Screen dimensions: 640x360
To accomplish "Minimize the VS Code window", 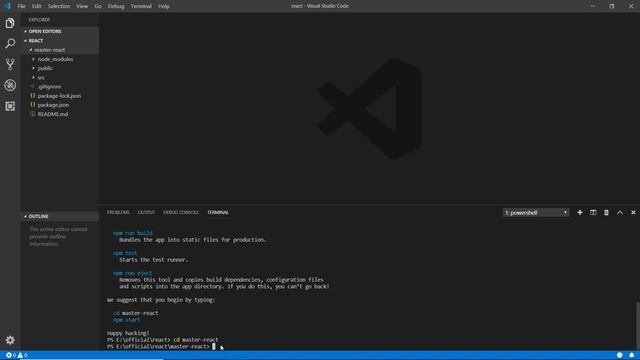I will (x=592, y=6).
